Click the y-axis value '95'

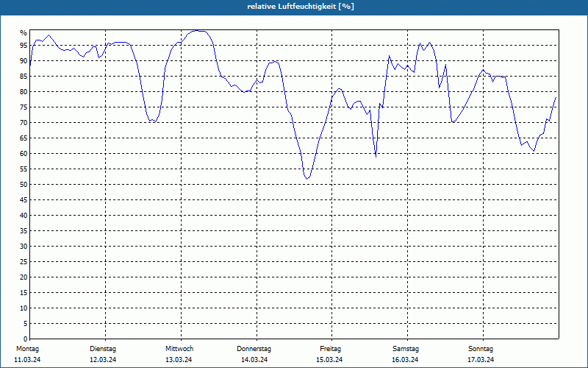(24, 46)
